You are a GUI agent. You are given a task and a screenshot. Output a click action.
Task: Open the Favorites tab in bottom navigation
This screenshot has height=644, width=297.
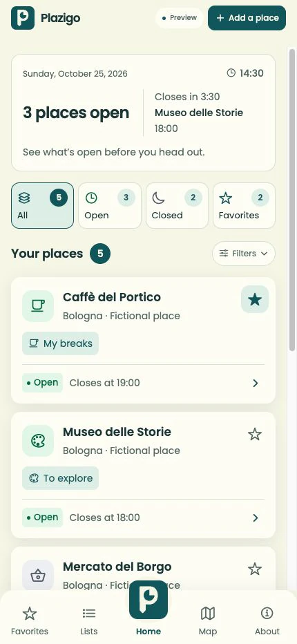coord(30,621)
